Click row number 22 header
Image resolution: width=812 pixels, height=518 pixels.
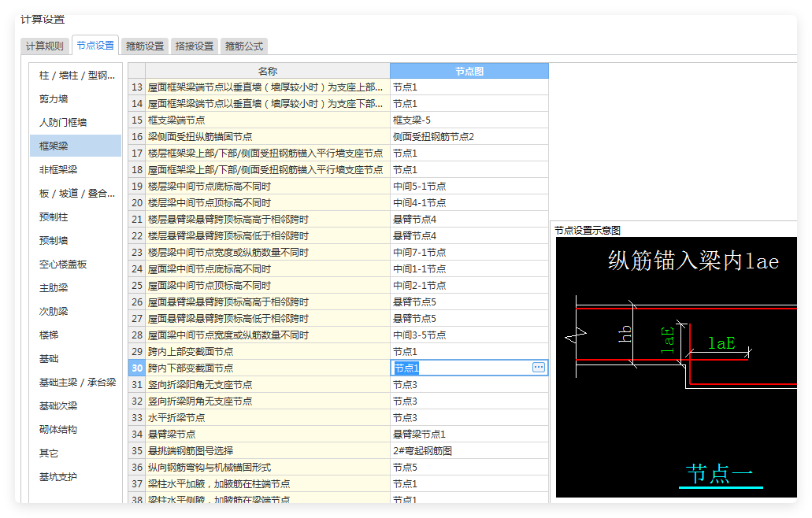pos(137,236)
